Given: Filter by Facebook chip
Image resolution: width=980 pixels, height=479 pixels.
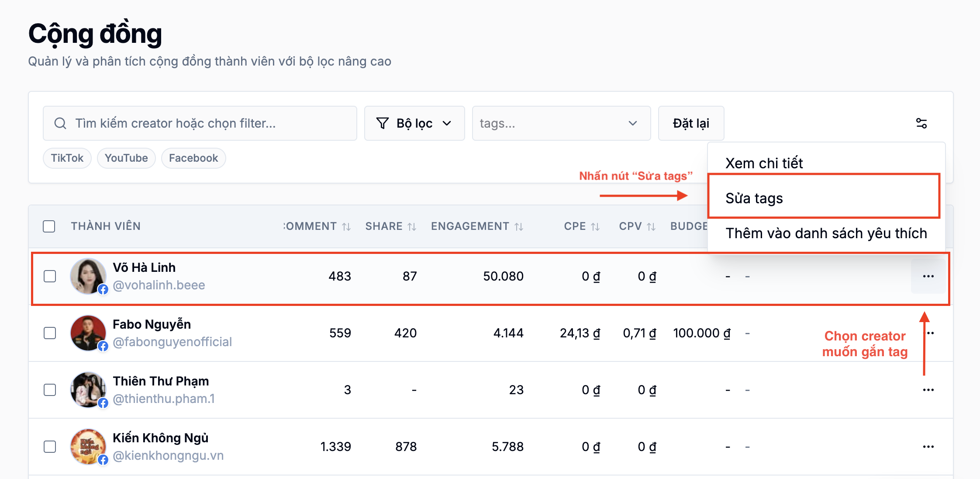Looking at the screenshot, I should [193, 158].
